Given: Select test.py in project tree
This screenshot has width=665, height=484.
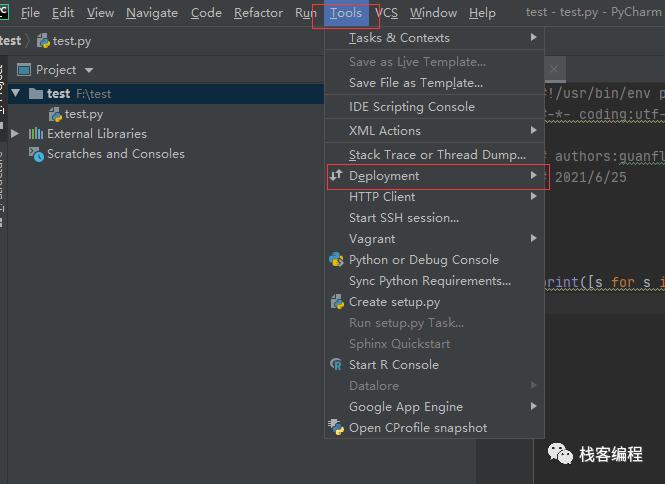Looking at the screenshot, I should click(x=84, y=114).
